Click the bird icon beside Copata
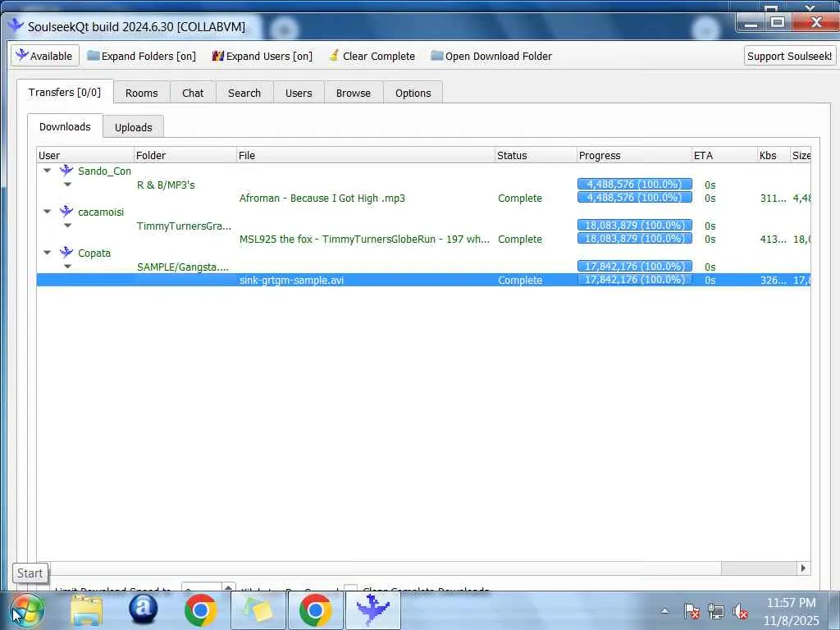840x630 pixels. (x=66, y=253)
